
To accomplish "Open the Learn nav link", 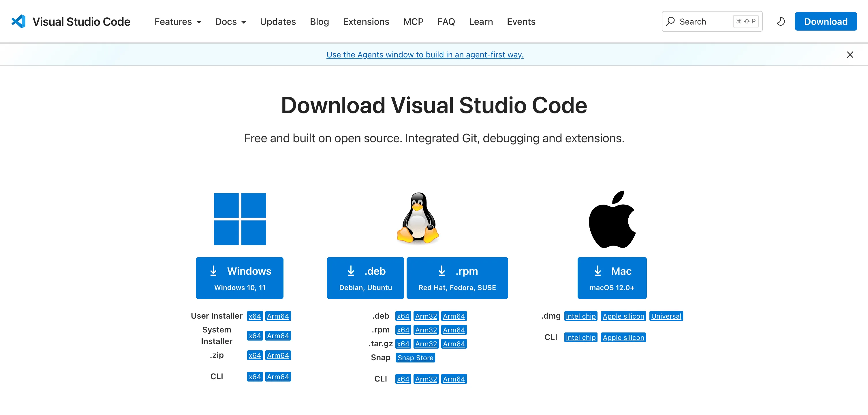I will [x=481, y=22].
